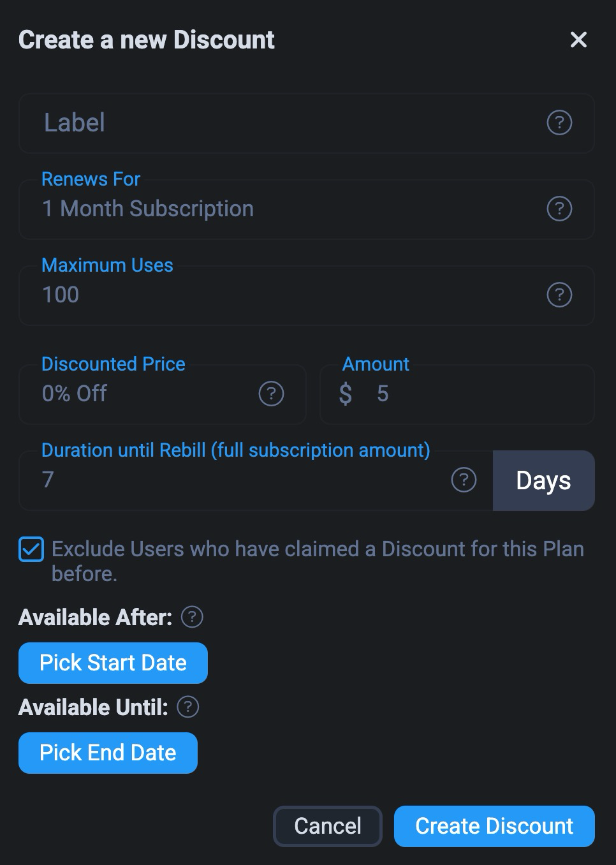
Task: Click the Duration until Rebill number field
Action: (x=236, y=480)
